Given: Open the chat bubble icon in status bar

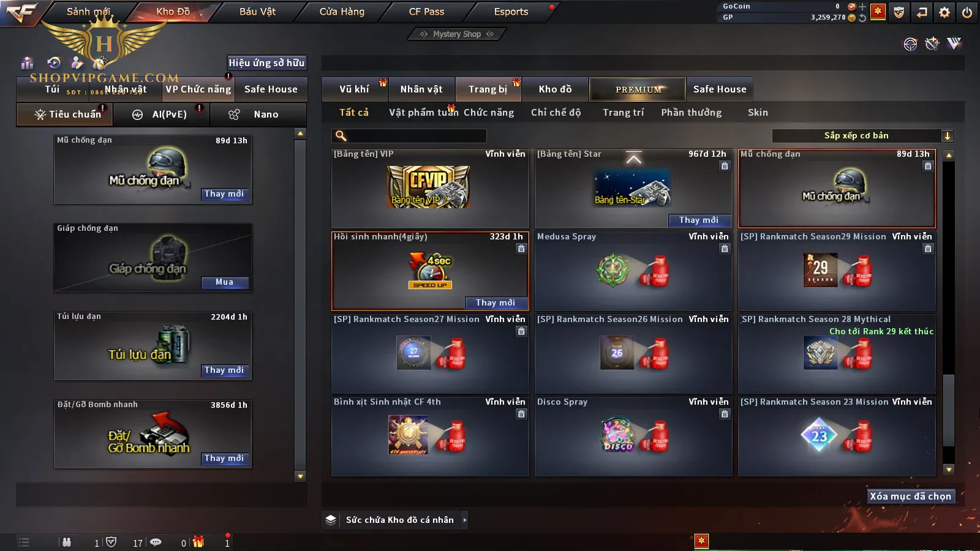Looking at the screenshot, I should tap(156, 542).
